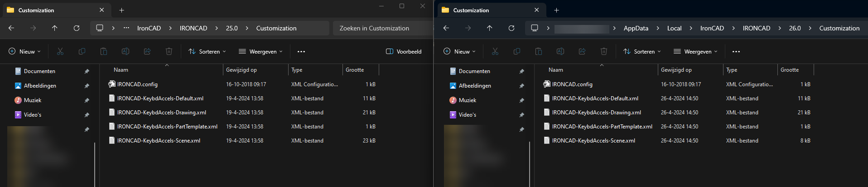The height and width of the screenshot is (187, 868).
Task: Expand chevron after IronCAD in left address bar
Action: click(170, 28)
